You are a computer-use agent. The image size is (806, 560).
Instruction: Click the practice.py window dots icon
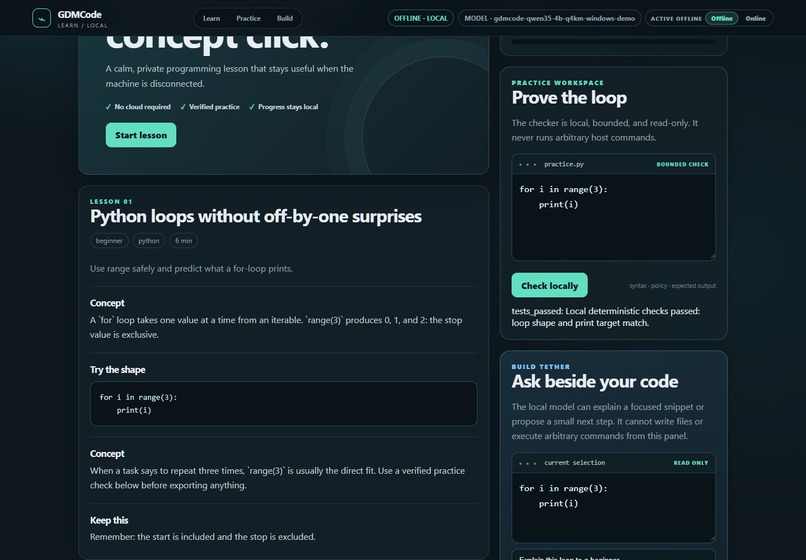tap(528, 165)
